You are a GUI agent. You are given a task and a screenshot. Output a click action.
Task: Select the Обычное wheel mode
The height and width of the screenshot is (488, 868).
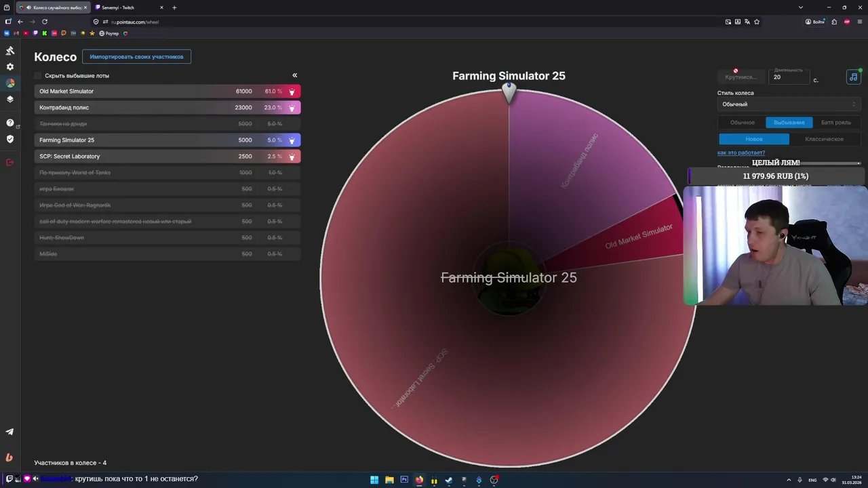(742, 123)
